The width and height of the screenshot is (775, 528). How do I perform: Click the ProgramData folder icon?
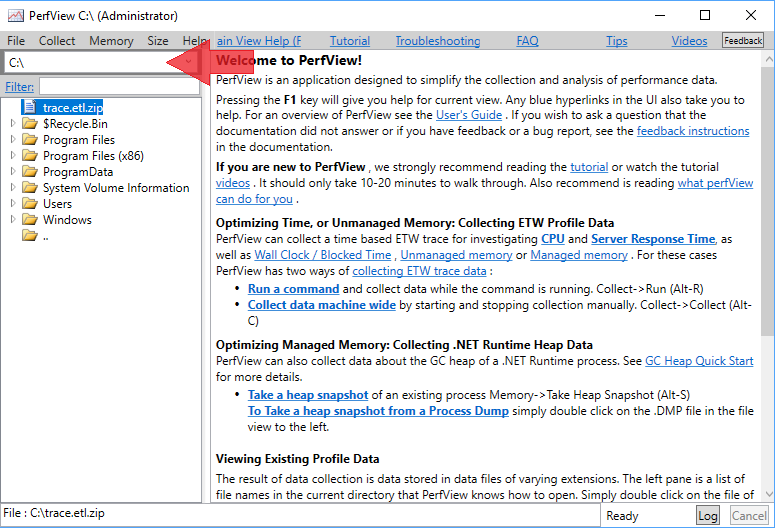(x=30, y=172)
